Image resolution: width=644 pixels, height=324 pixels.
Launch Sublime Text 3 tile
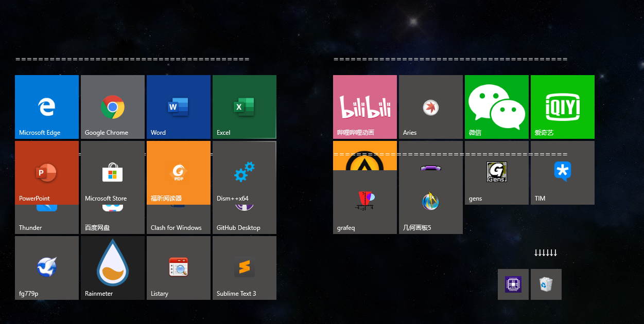(245, 268)
